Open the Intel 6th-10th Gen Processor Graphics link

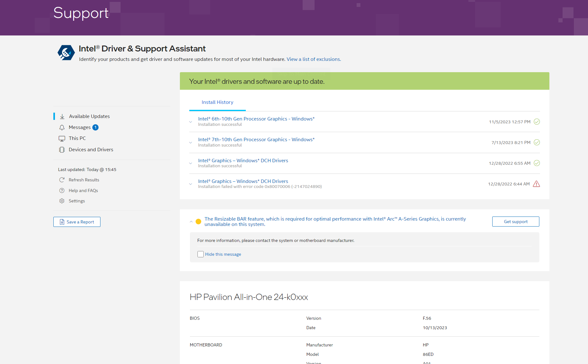click(256, 119)
